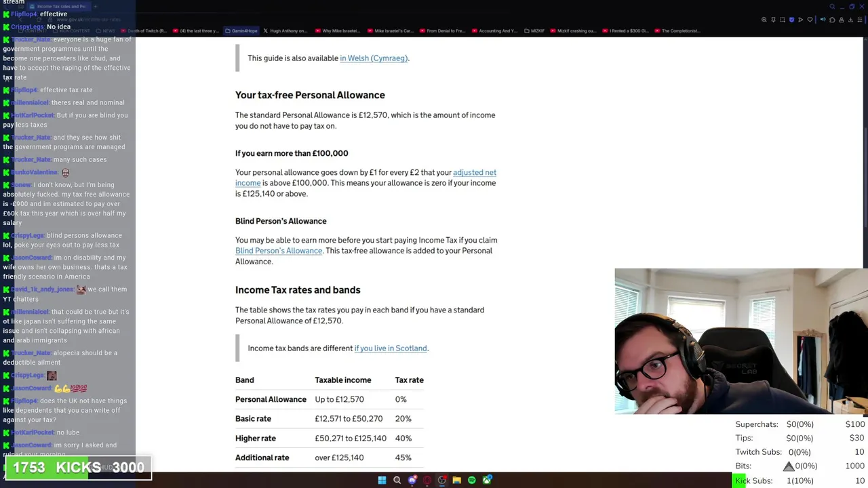Open Windows taskbar search
The width and height of the screenshot is (868, 488).
[397, 481]
